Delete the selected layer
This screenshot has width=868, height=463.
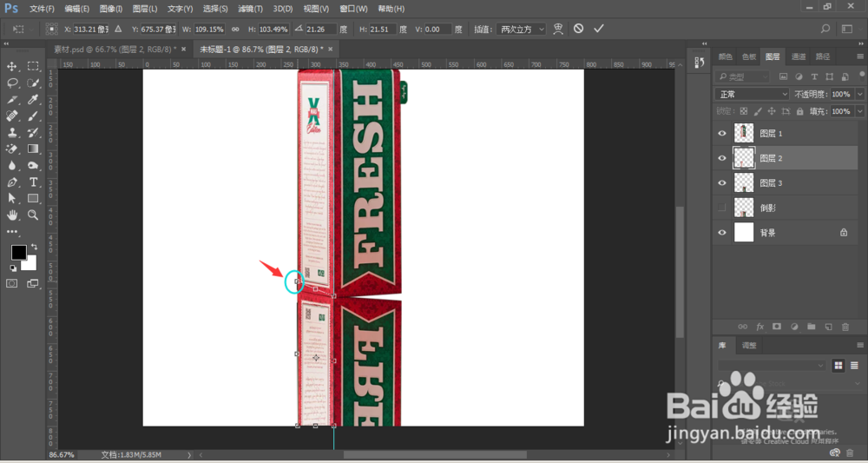pyautogui.click(x=845, y=327)
